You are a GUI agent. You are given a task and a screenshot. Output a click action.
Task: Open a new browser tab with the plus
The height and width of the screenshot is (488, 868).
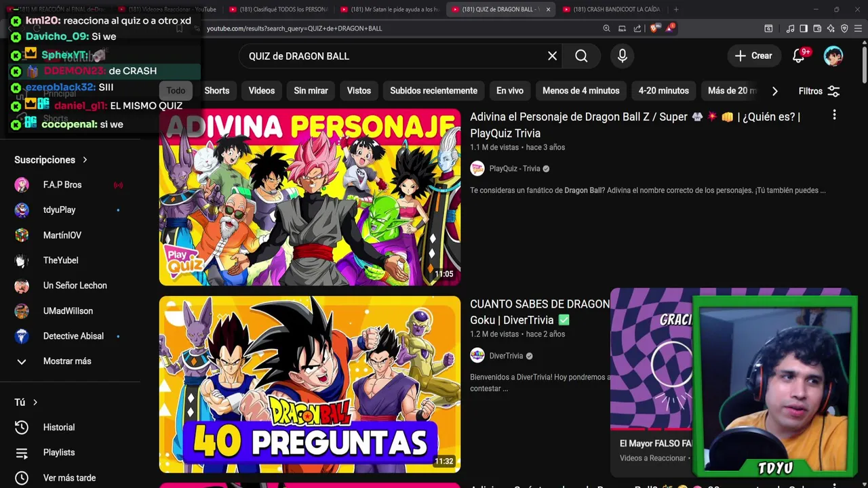click(x=675, y=9)
